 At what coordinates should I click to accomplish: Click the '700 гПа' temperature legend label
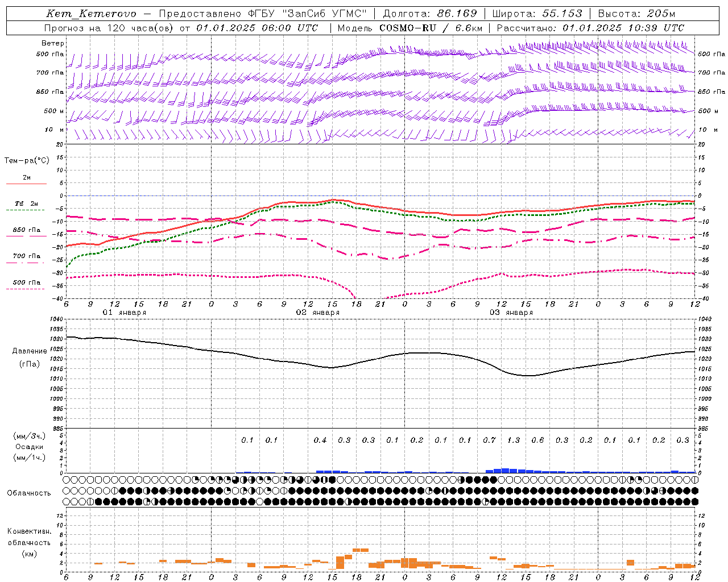click(x=26, y=256)
